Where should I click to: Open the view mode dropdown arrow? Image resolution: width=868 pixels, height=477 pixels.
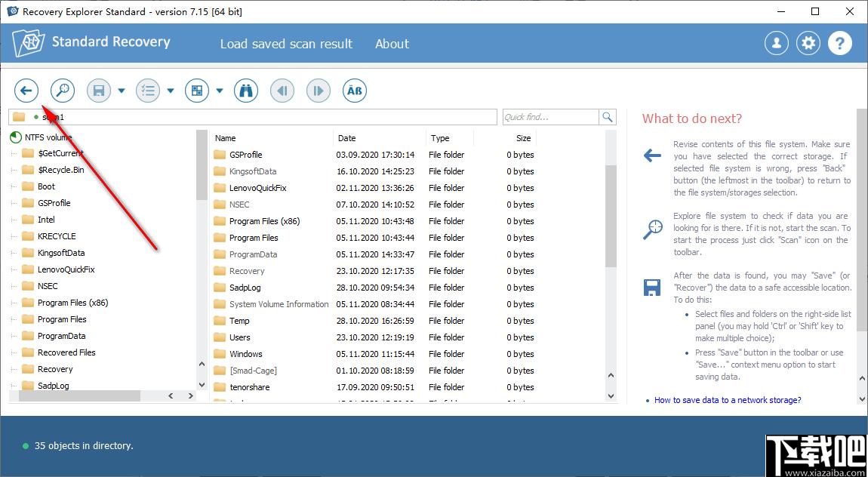pos(220,91)
